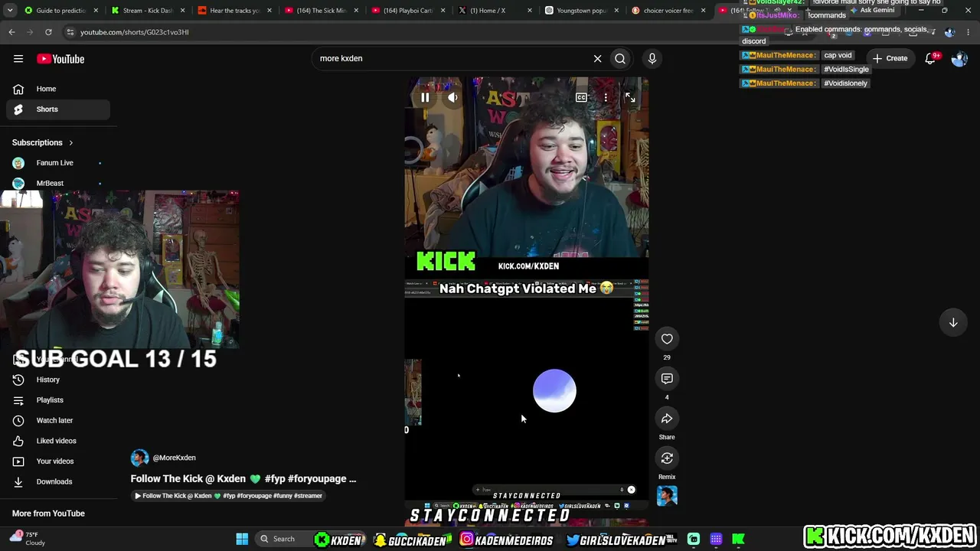Open the tab search dropdown arrow
The width and height of the screenshot is (980, 551).
[9, 11]
